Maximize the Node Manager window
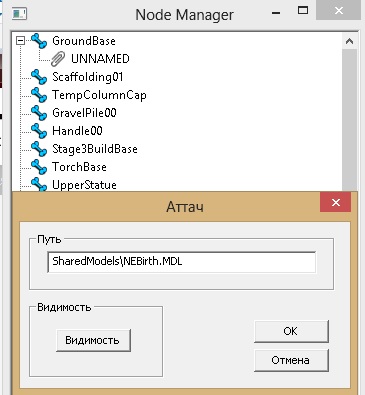Screen dimensions: 365x395 click(x=303, y=11)
